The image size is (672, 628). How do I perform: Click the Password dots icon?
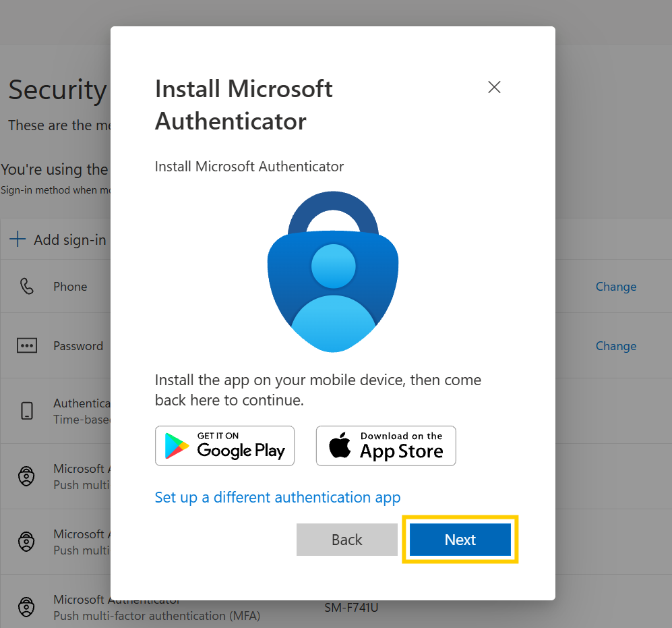coord(26,345)
